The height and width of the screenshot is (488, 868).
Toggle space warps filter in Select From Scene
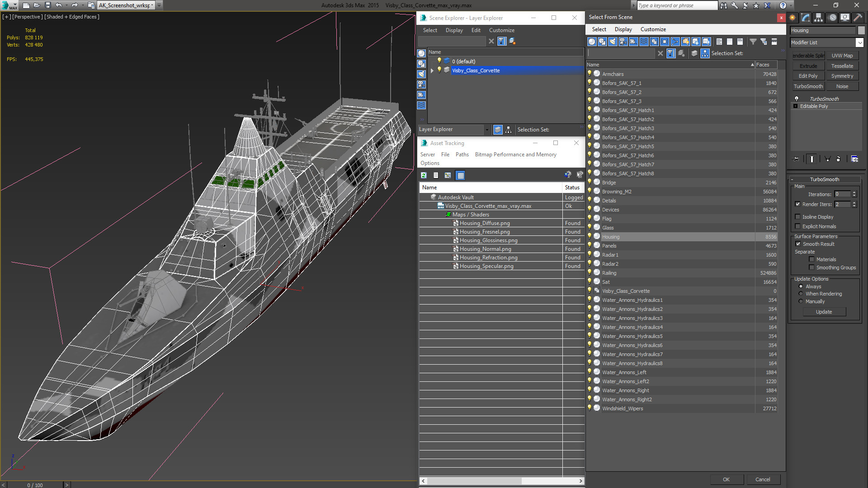coord(644,42)
